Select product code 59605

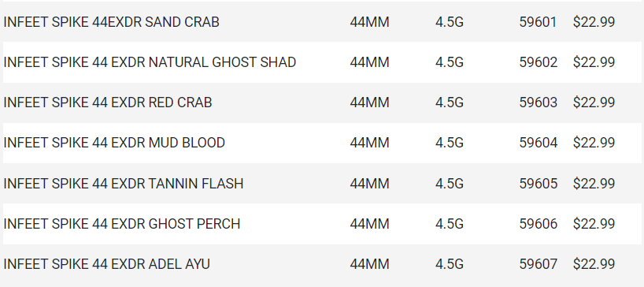tap(538, 183)
